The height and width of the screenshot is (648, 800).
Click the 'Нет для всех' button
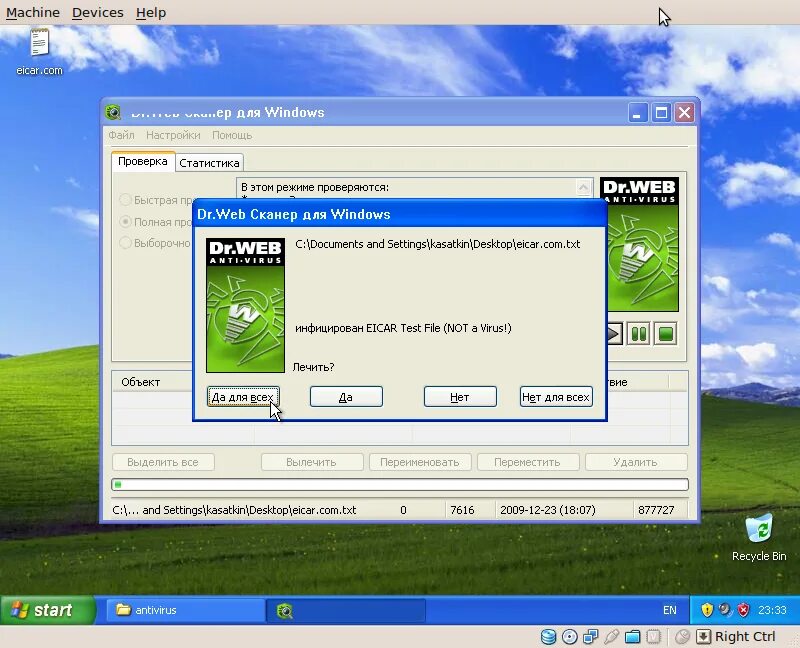pos(556,396)
